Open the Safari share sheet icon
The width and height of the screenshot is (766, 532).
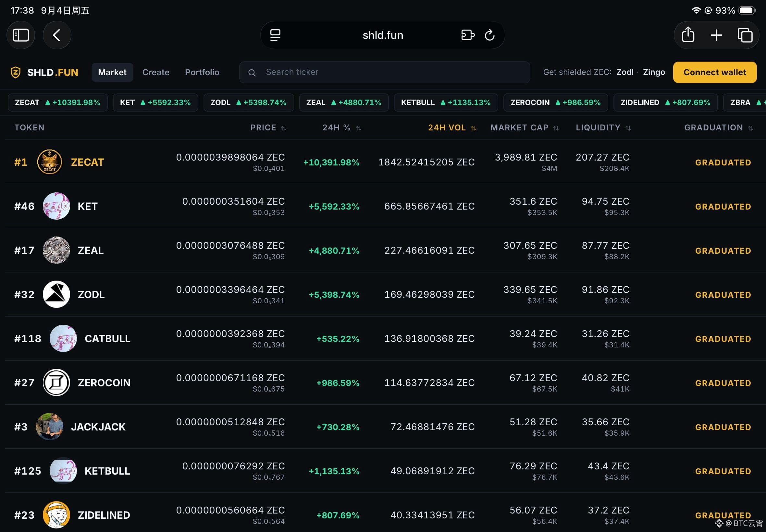point(688,35)
